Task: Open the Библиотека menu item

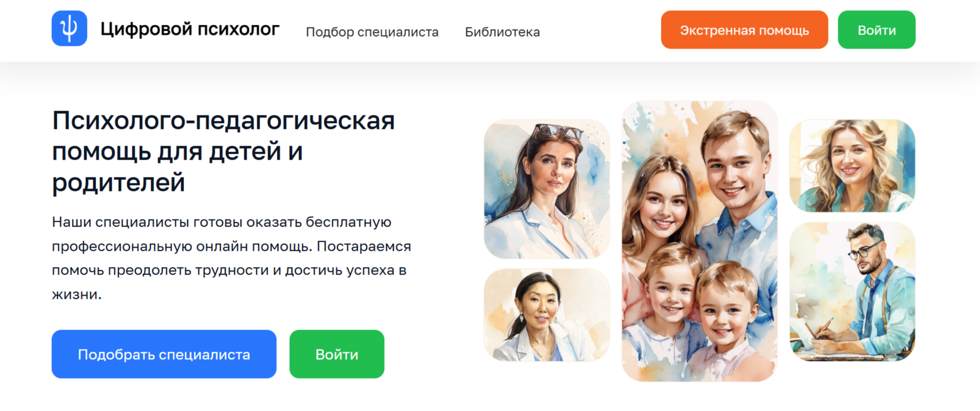Action: (x=502, y=32)
